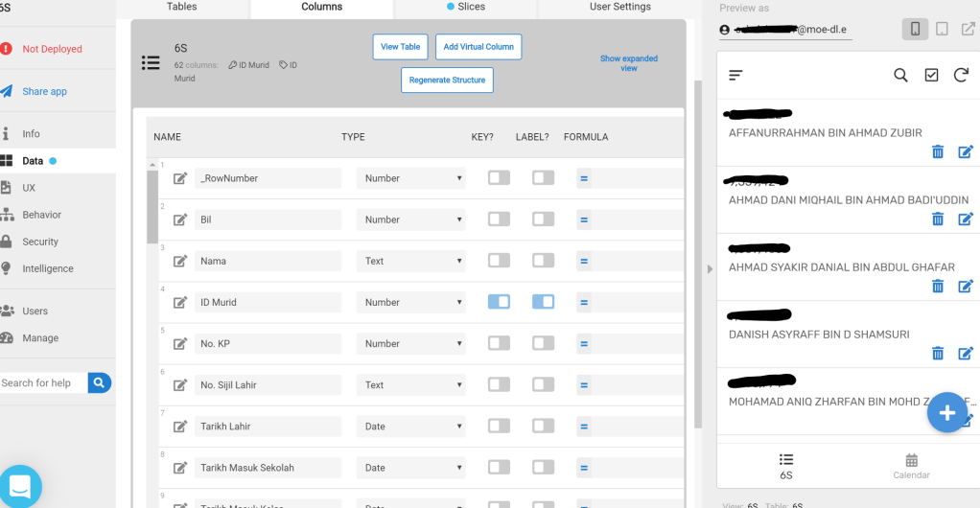Click the Search for help input field

[x=42, y=383]
